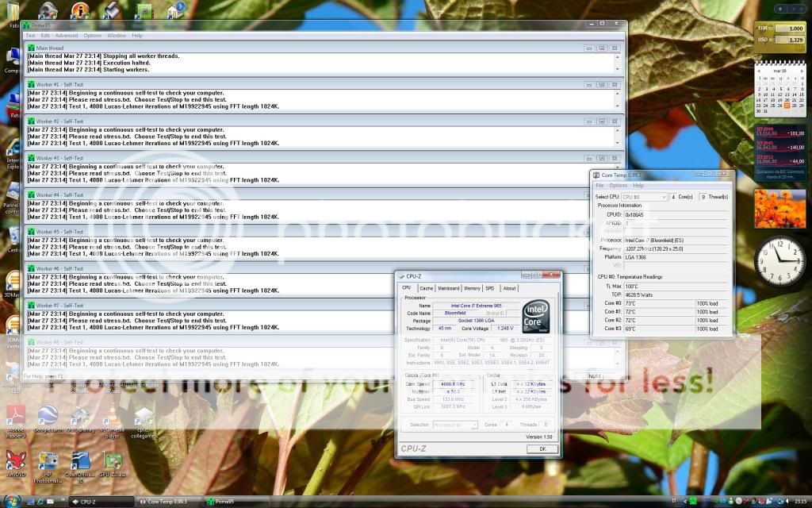Click the OK button in CPU-Z
This screenshot has height=508, width=812.
[542, 449]
